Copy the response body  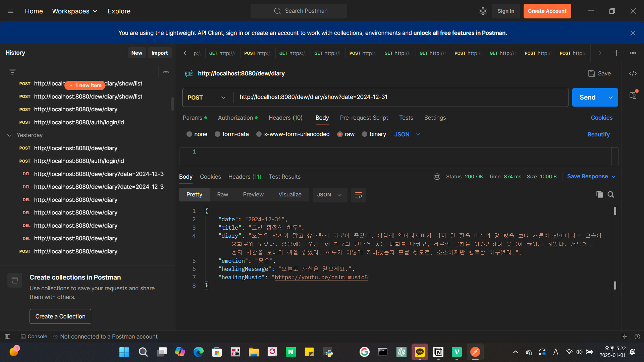600,194
